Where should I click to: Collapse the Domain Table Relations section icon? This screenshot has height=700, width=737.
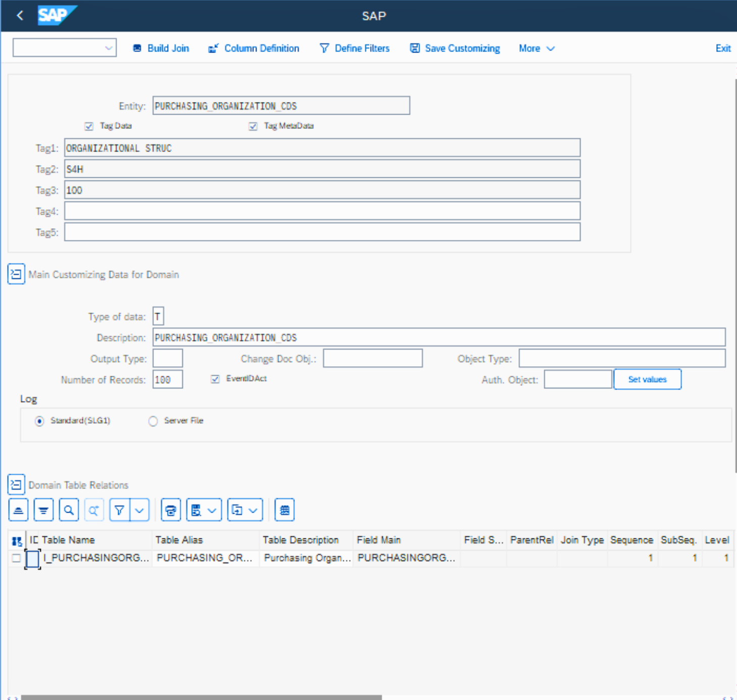pos(16,485)
